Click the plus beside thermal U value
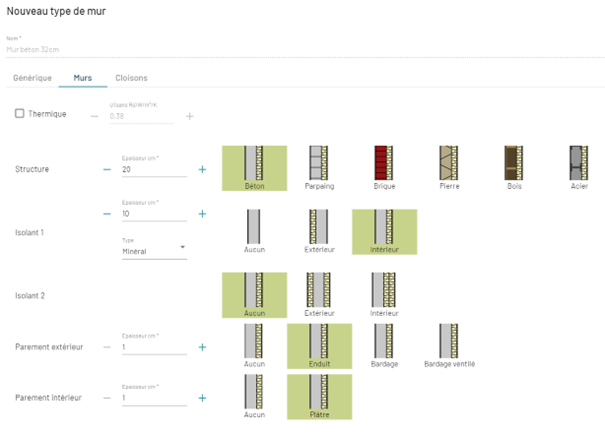Screen dimensions: 605x434 [x=189, y=116]
